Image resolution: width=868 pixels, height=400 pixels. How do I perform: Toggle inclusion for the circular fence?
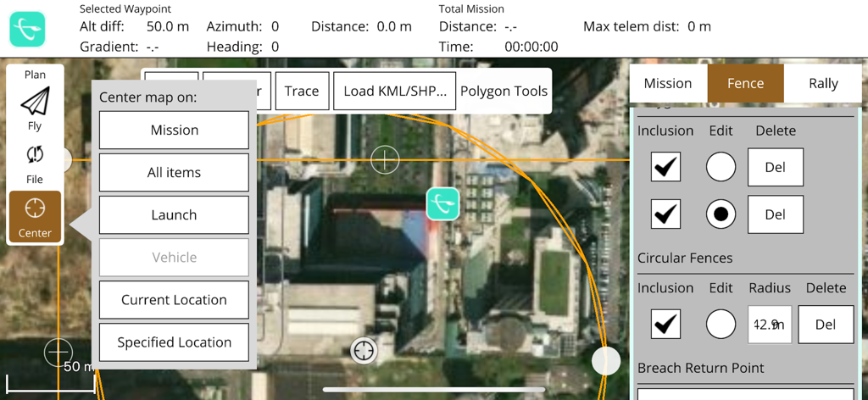click(x=665, y=324)
